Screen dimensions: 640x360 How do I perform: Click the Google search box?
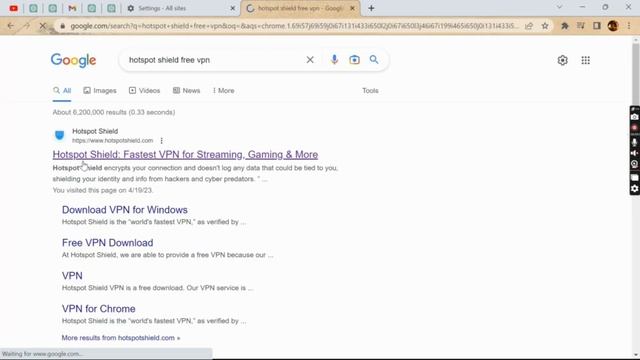[x=214, y=60]
